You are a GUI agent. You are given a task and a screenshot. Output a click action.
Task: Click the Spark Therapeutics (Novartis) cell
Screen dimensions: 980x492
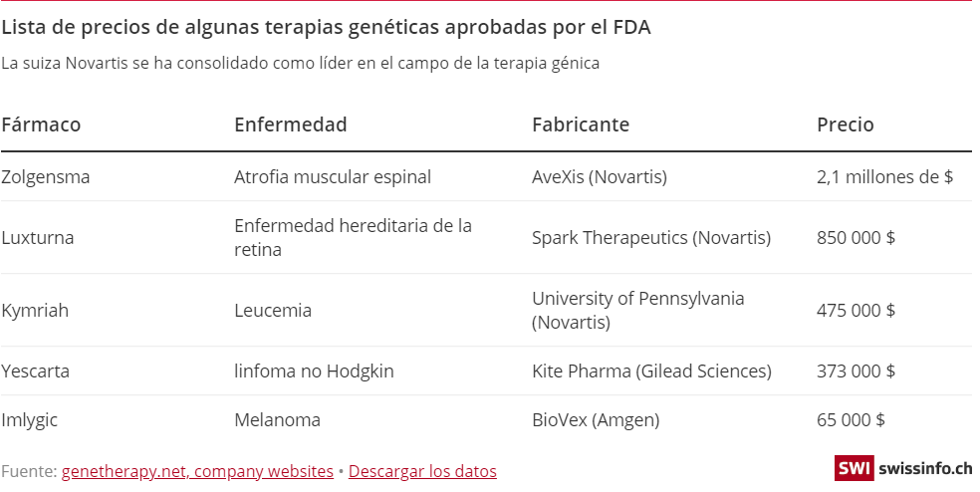[x=651, y=238]
